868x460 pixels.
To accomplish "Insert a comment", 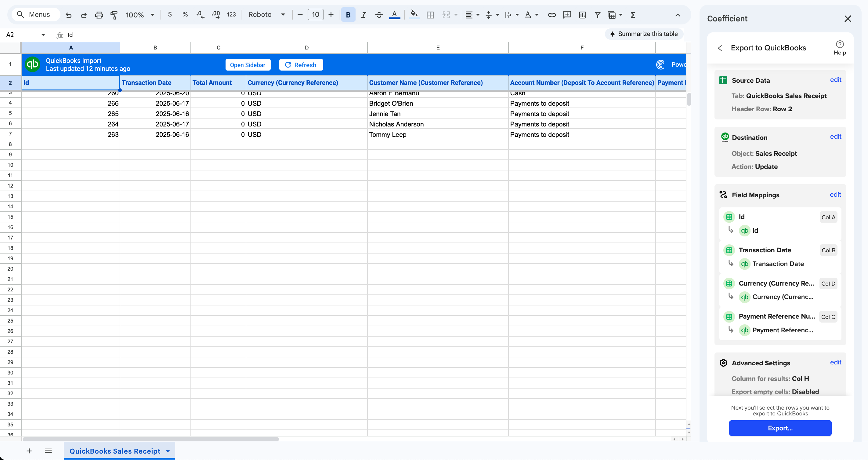I will click(567, 14).
